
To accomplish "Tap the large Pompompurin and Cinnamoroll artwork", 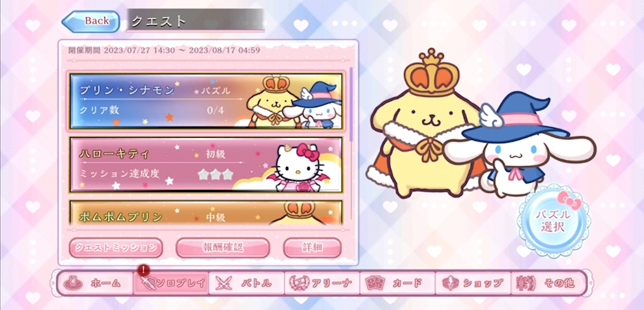I will pos(480,125).
